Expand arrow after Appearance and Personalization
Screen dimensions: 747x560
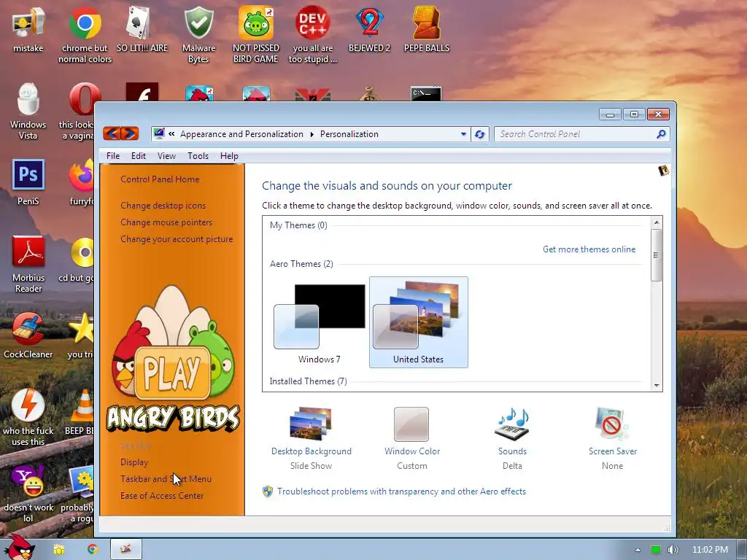[x=311, y=134]
